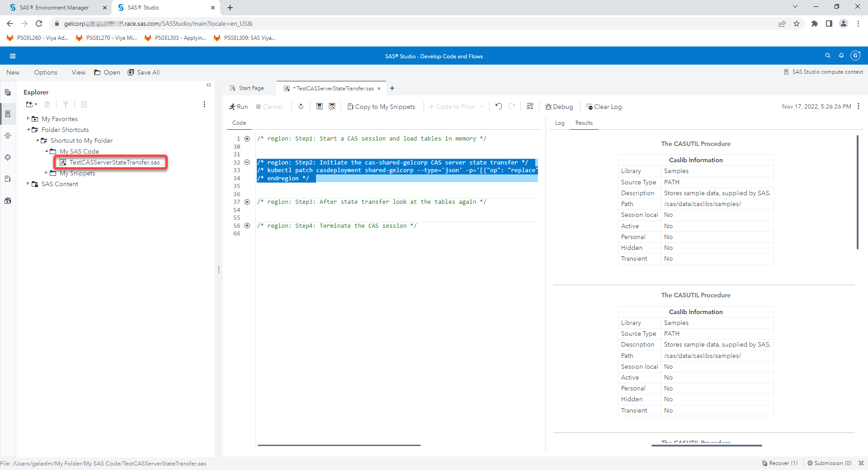Open the Steps sidebar pane icon
Image resolution: width=868 pixels, height=470 pixels.
8,136
